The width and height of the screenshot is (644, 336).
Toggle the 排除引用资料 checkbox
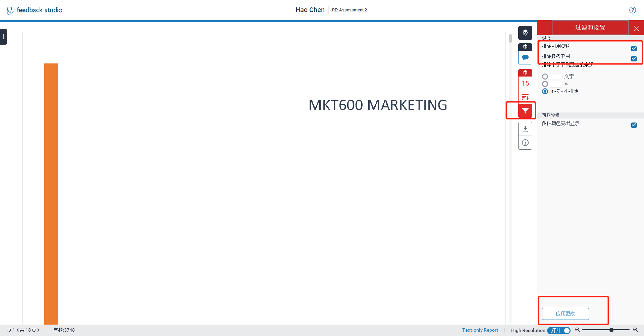(x=634, y=49)
